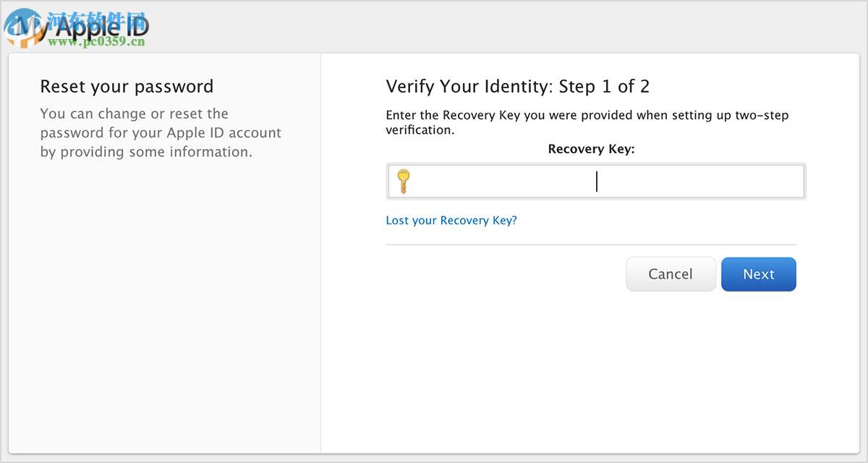The image size is (868, 463).
Task: Click the "Verify Your Identity: Step 1 of 2" heading
Action: [518, 87]
